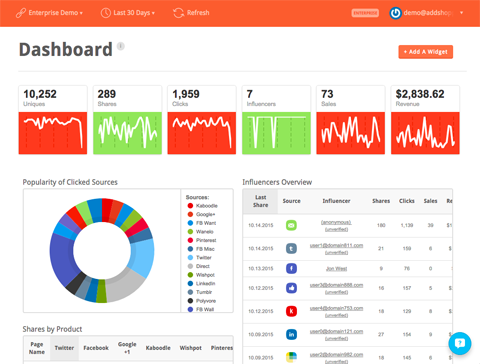Open user2@domain982.com influencer link
Image resolution: width=480 pixels, height=364 pixels.
(x=336, y=354)
